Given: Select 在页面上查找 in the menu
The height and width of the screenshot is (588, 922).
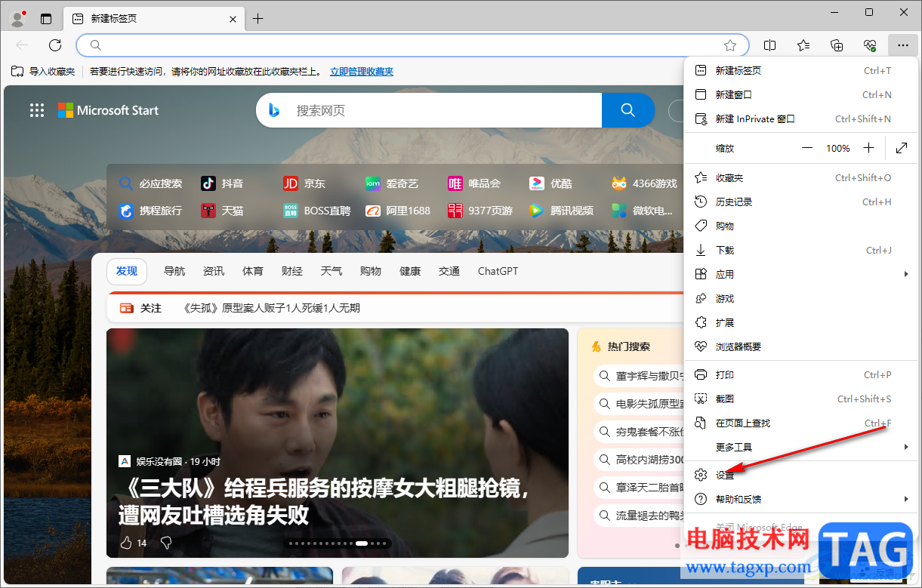Looking at the screenshot, I should 802,423.
